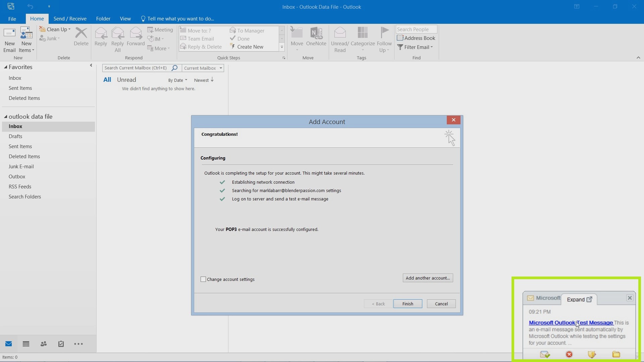This screenshot has height=362, width=644.
Task: Click Add another account button
Action: pyautogui.click(x=428, y=278)
